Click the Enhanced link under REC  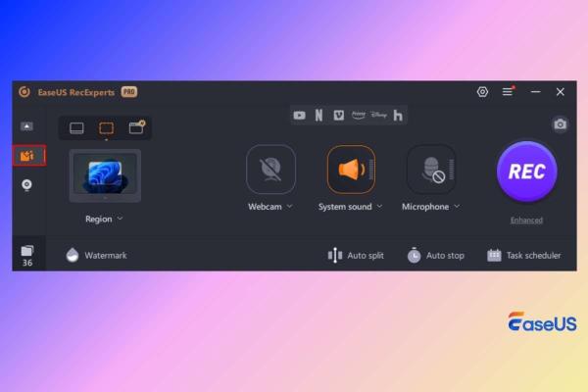coord(526,220)
